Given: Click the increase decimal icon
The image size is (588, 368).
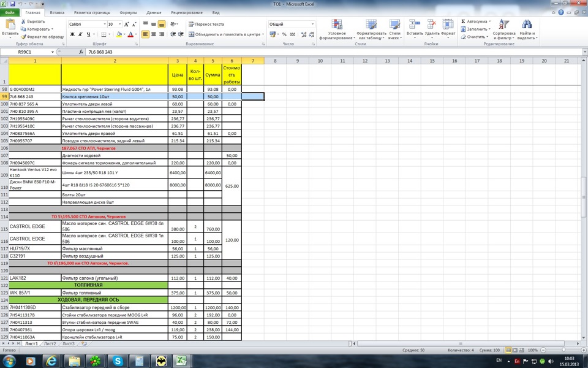Looking at the screenshot, I should (x=304, y=34).
